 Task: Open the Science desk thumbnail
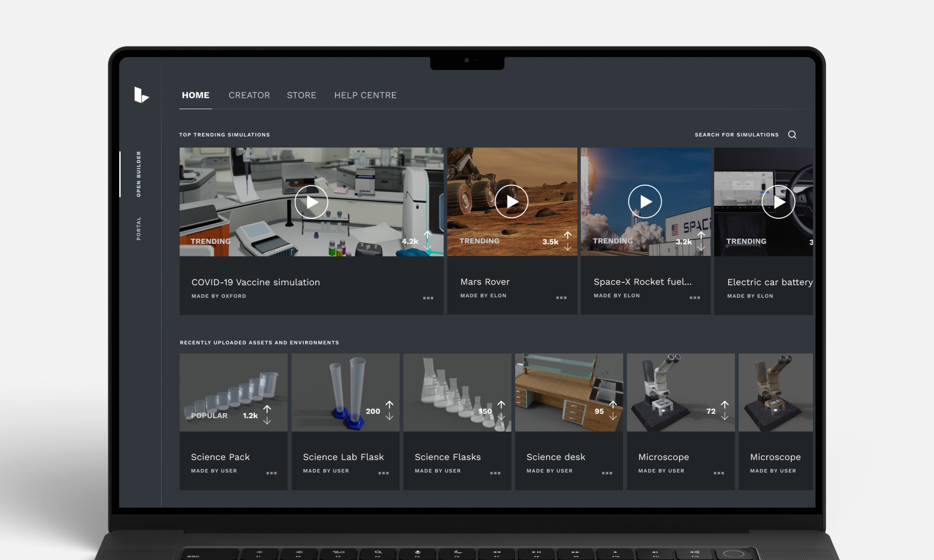pyautogui.click(x=569, y=392)
